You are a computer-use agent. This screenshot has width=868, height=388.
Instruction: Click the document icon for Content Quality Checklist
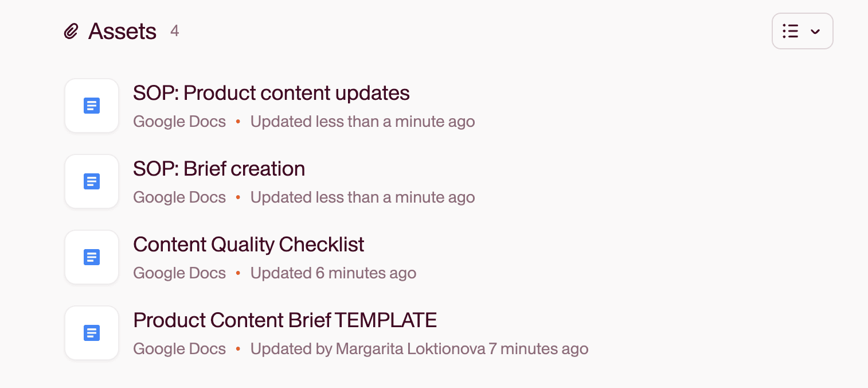pyautogui.click(x=92, y=257)
